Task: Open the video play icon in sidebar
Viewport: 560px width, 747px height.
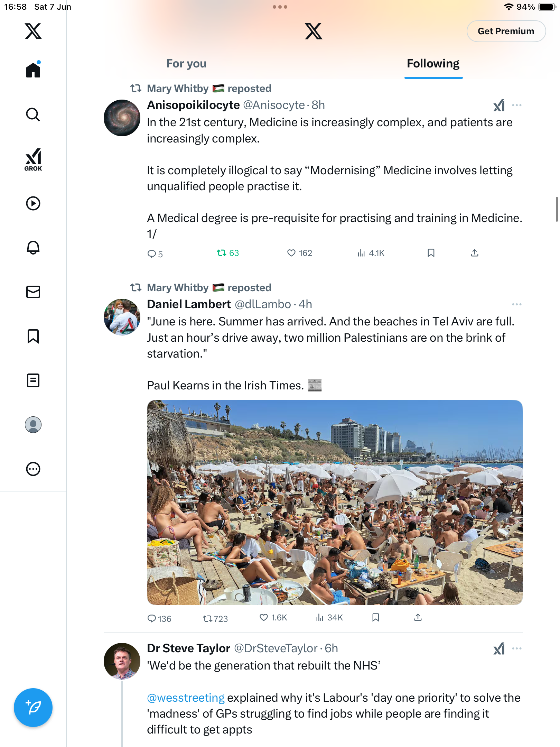Action: [x=33, y=203]
